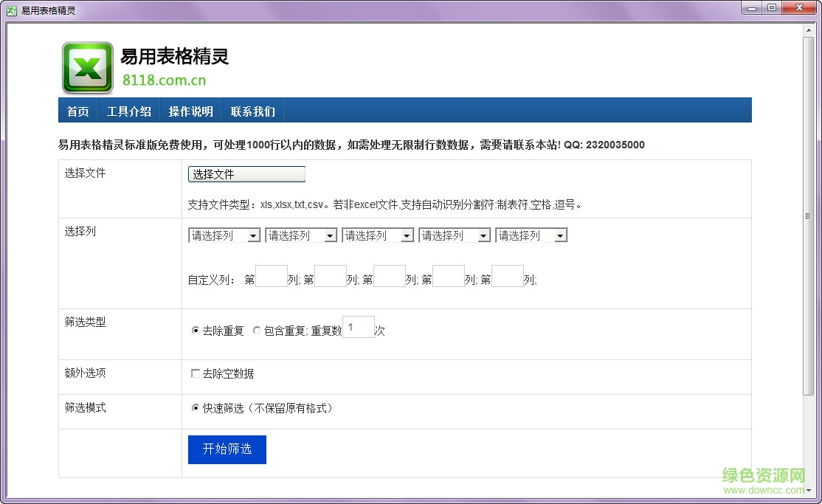
Task: Select the 包含重复 radio button
Action: [x=257, y=331]
